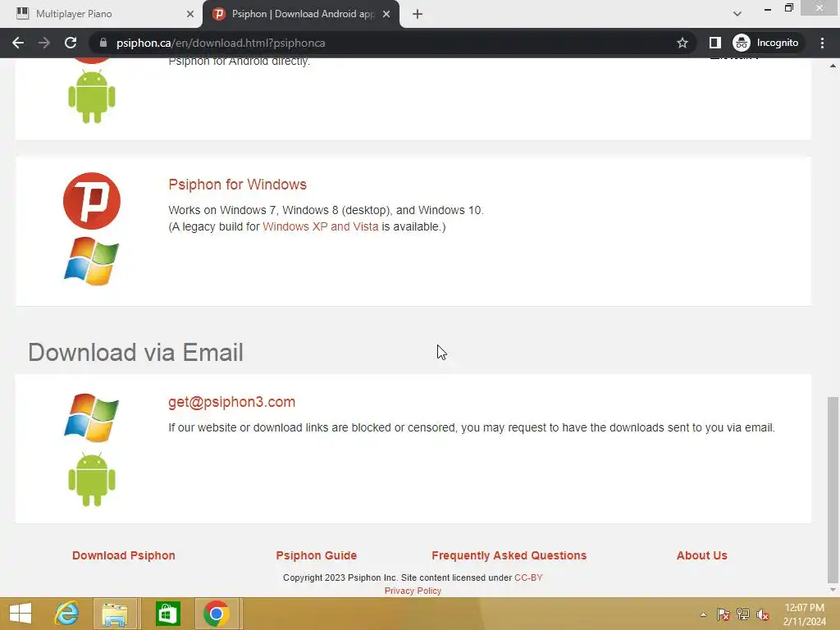Reload the Psiphon download page
840x630 pixels.
point(71,43)
